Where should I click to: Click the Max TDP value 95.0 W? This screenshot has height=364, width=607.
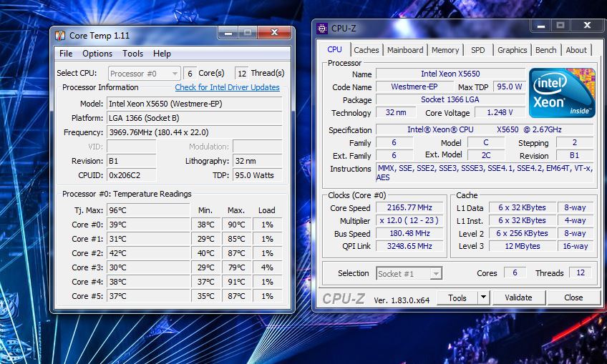coord(510,87)
